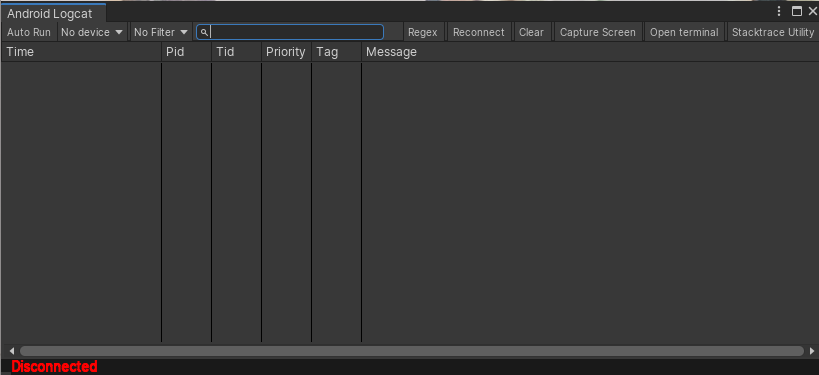
Task: Click the Priority column header
Action: pos(286,52)
